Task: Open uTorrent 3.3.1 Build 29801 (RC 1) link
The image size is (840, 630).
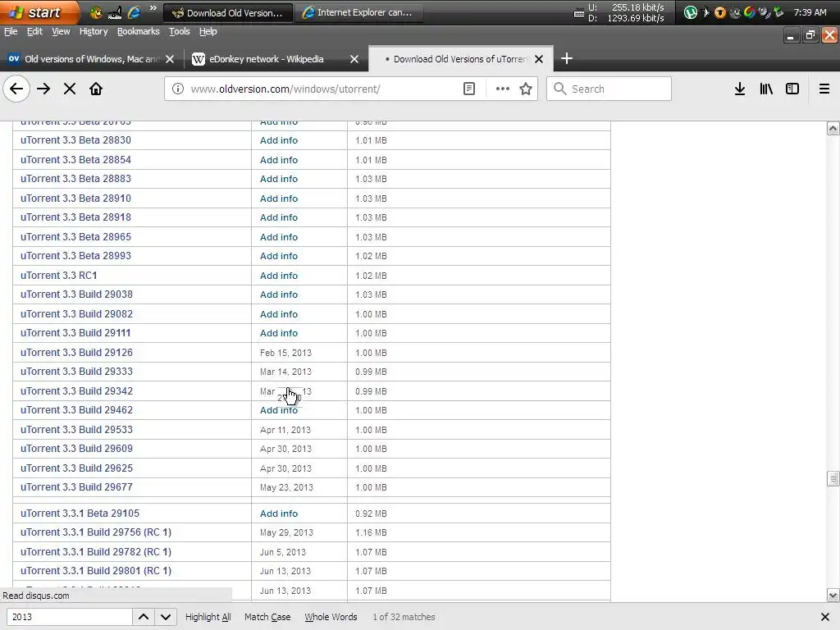Action: [x=96, y=571]
